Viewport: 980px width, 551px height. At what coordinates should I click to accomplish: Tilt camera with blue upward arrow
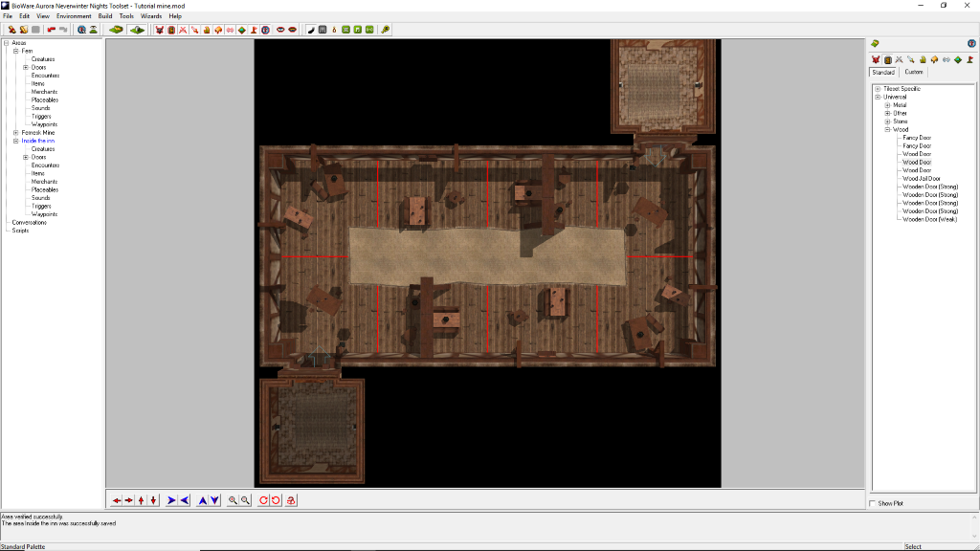(x=203, y=500)
